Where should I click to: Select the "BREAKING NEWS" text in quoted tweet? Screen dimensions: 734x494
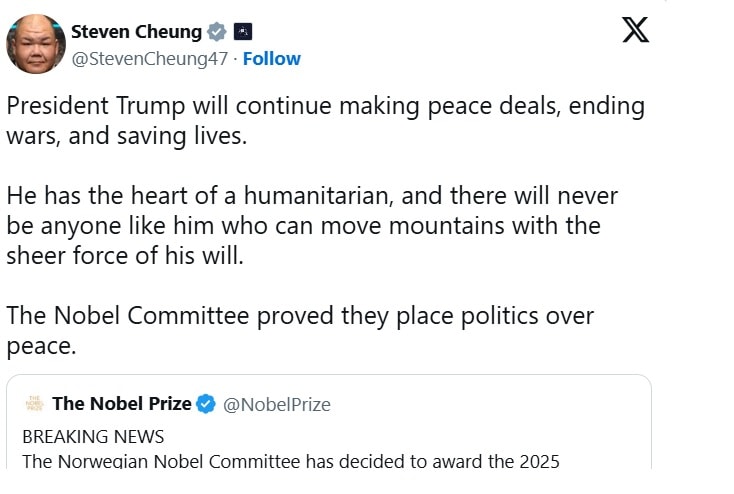tap(93, 437)
